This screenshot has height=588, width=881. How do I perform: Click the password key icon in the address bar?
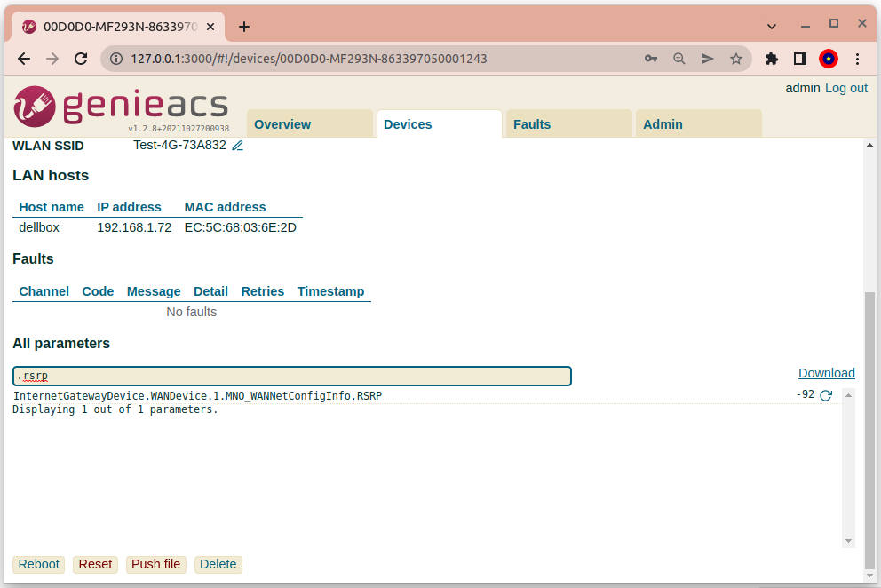651,59
